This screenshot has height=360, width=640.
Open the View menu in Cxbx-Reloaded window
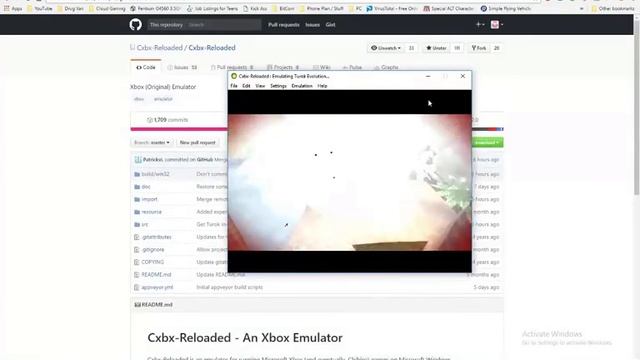tap(260, 86)
